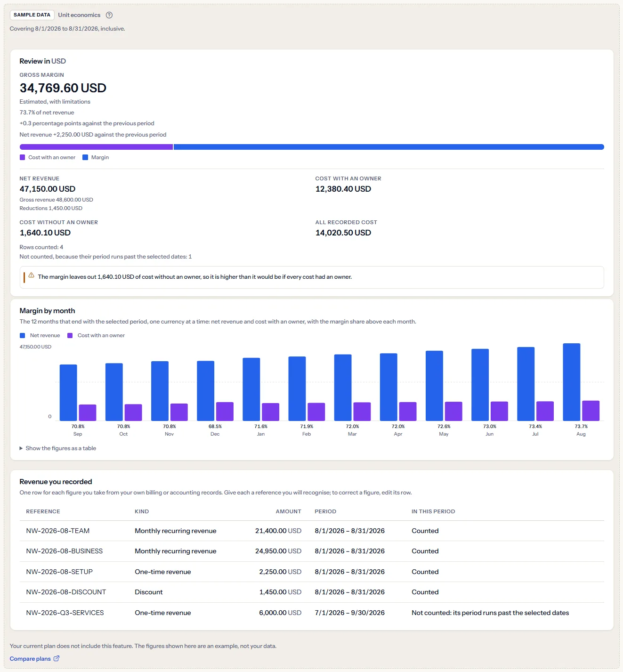Click the net revenue value 47,150.00 USD
Viewport: 623px width, 672px height.
pyautogui.click(x=48, y=189)
